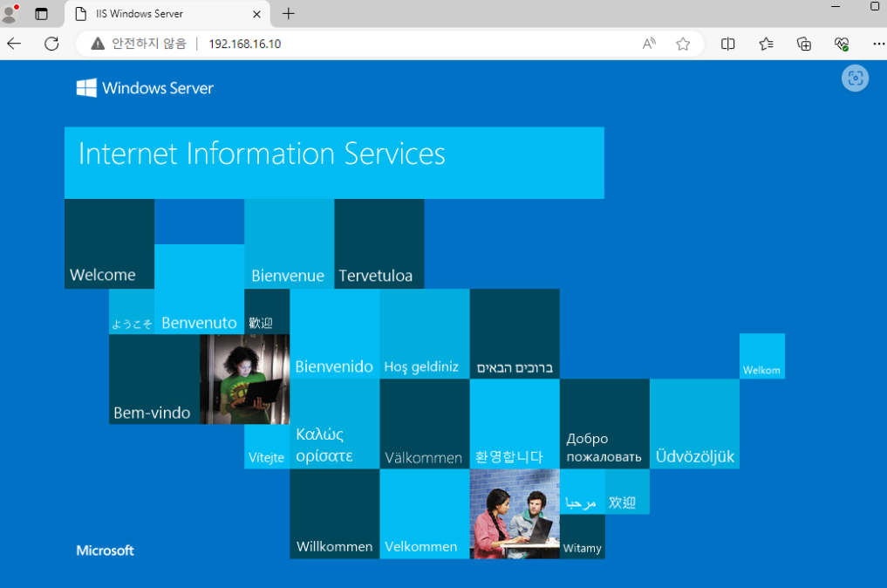This screenshot has height=588, width=887.
Task: Click the Internet Information Services banner
Action: 334,162
